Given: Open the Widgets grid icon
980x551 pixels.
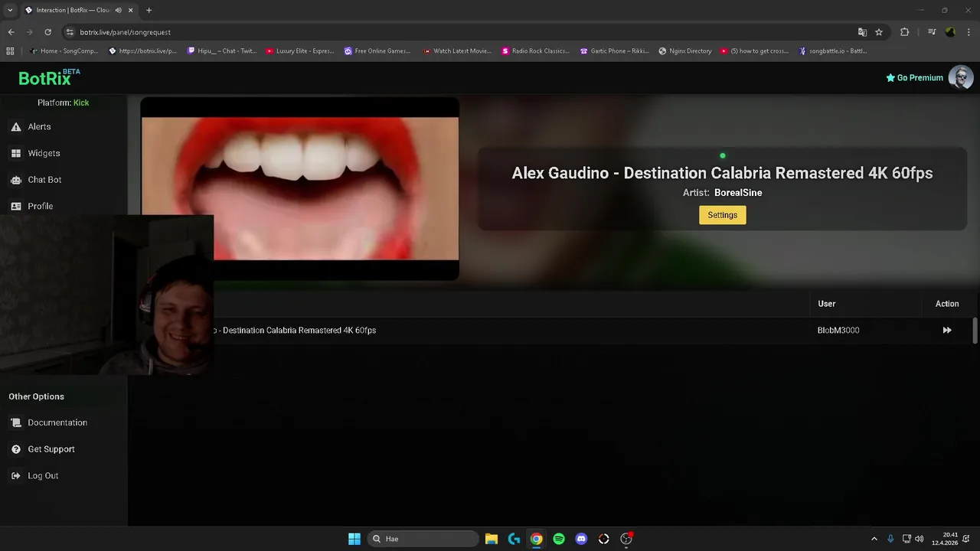Looking at the screenshot, I should point(16,153).
